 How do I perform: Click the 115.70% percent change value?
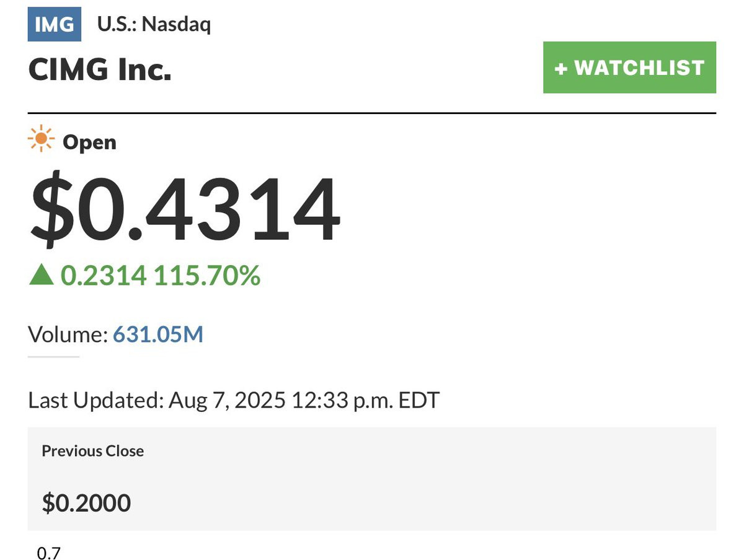(207, 275)
